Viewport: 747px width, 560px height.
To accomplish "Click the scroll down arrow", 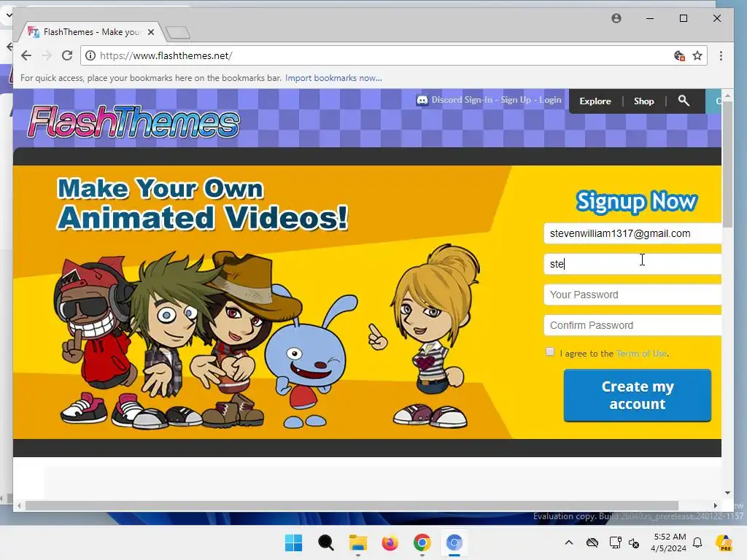I will 727,493.
